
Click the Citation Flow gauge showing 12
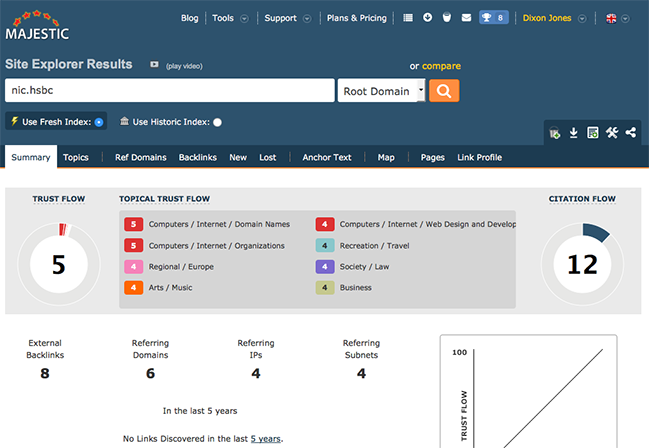(x=582, y=264)
